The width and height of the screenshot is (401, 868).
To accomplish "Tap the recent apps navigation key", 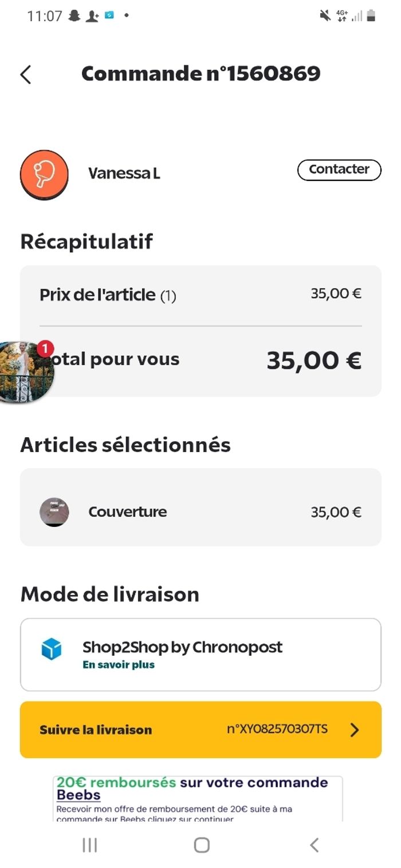I will 89,844.
